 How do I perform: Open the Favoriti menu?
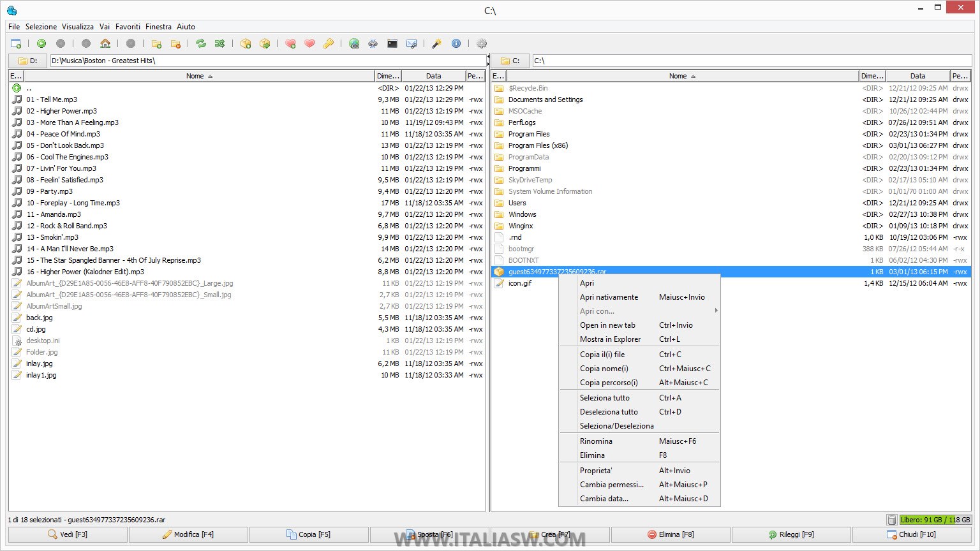[128, 27]
